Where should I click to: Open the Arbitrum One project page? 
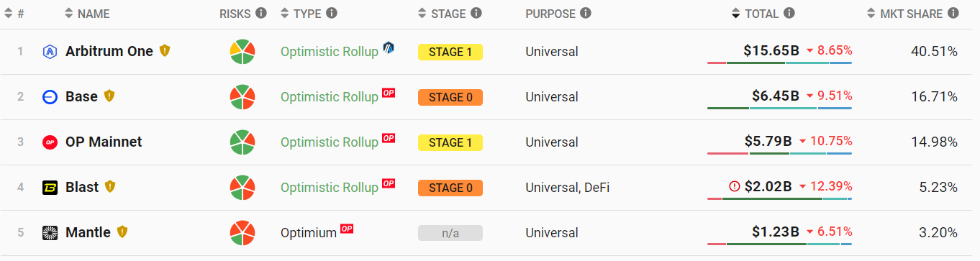(x=109, y=52)
